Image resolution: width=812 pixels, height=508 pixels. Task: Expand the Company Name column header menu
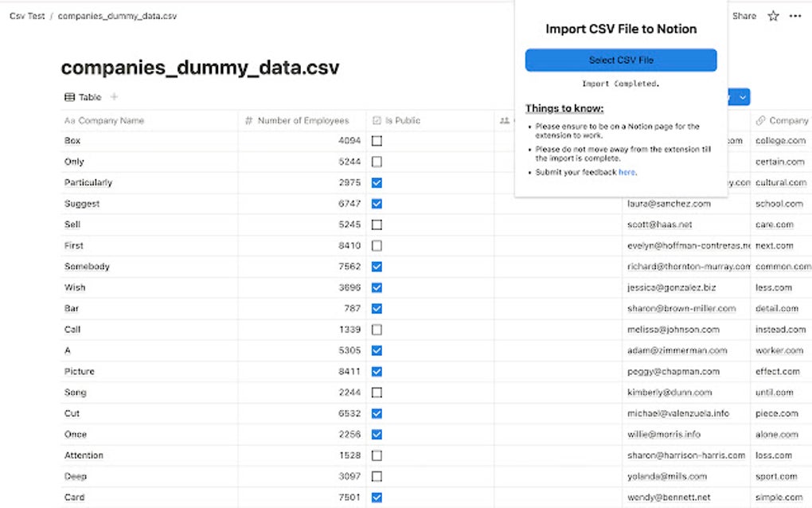(x=111, y=120)
